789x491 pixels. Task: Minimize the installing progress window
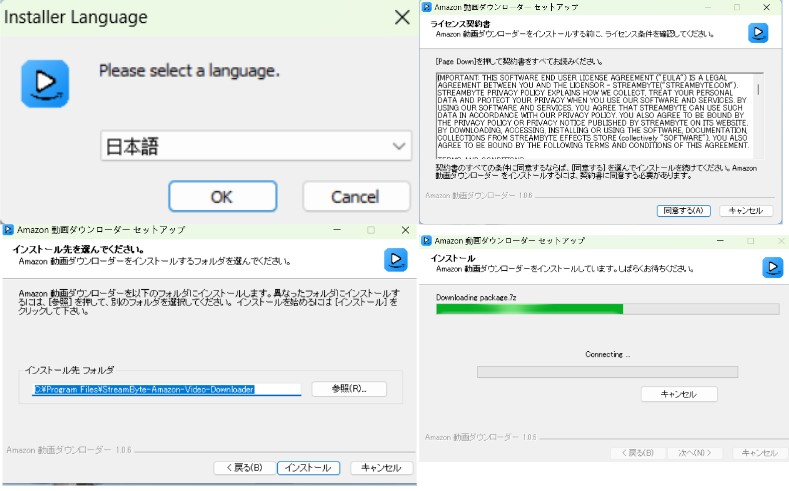click(x=721, y=240)
